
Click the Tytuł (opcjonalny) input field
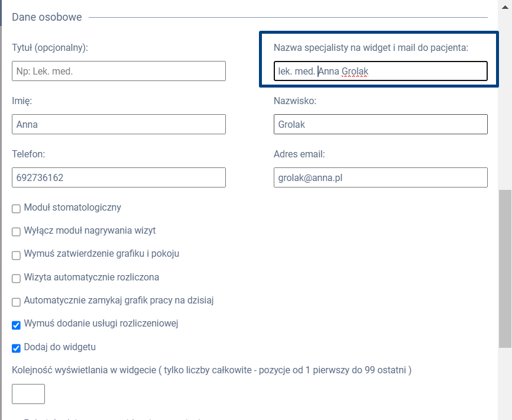(x=118, y=71)
